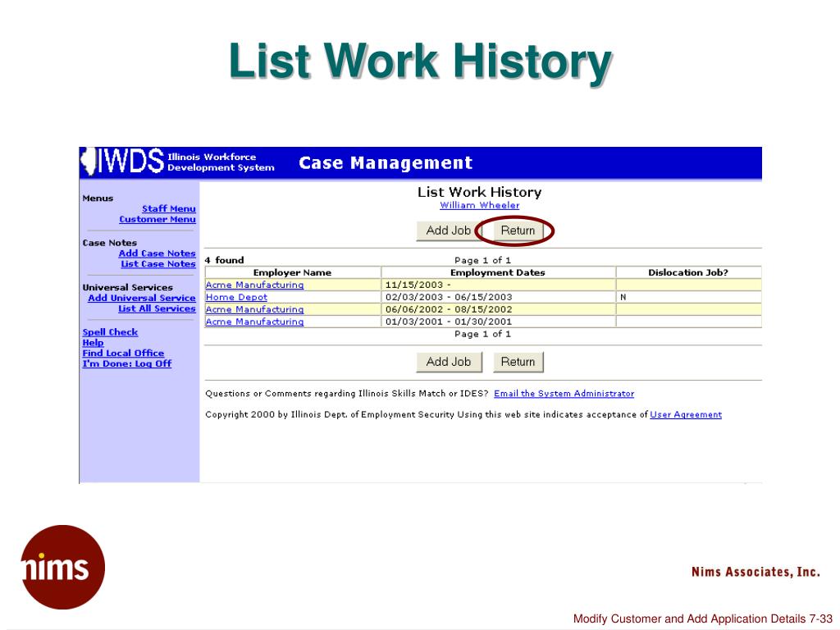Open the User Agreement link
The image size is (840, 630).
pyautogui.click(x=686, y=414)
